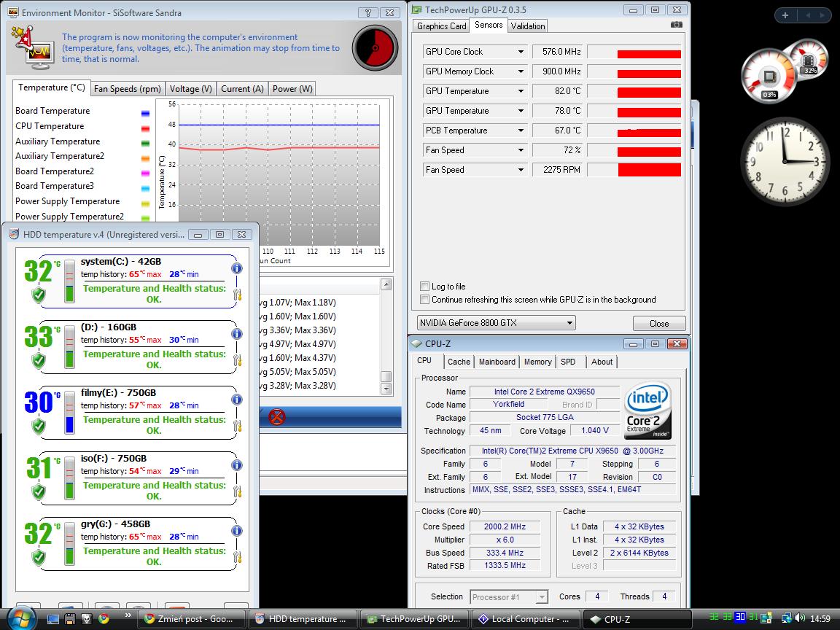Toggle Continue refreshing in background checkbox

pyautogui.click(x=425, y=300)
